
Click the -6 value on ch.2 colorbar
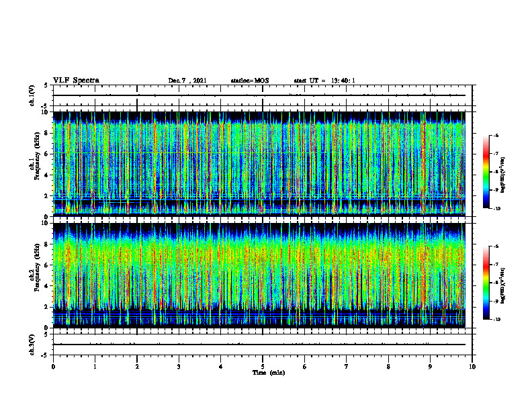[x=496, y=246]
